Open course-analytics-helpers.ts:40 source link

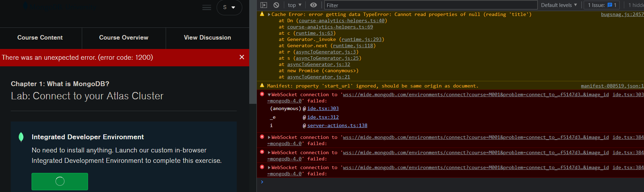point(341,21)
